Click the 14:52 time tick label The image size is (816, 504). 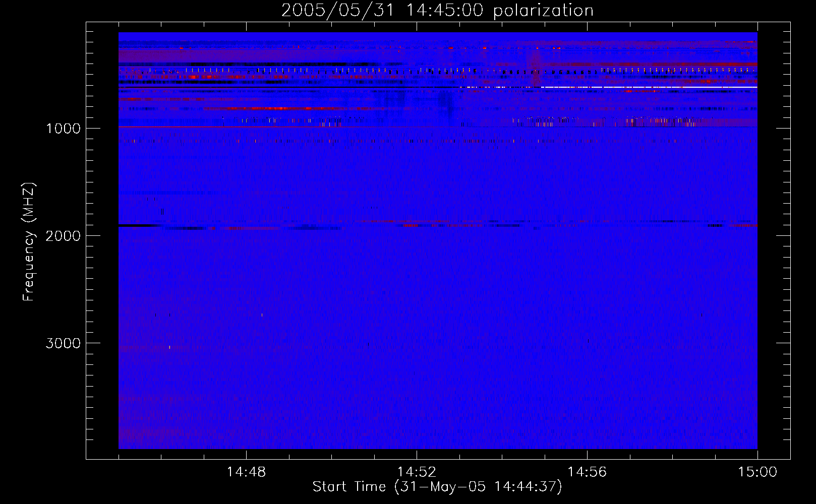pyautogui.click(x=417, y=472)
